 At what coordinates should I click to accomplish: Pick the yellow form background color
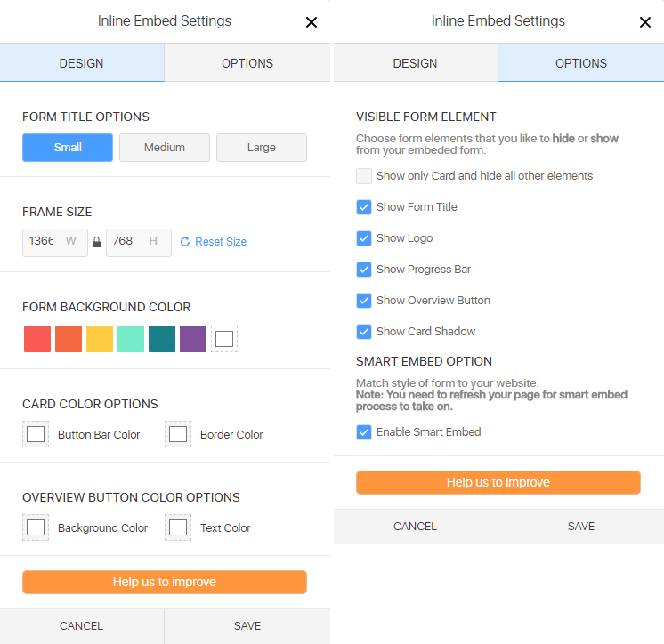(x=100, y=339)
